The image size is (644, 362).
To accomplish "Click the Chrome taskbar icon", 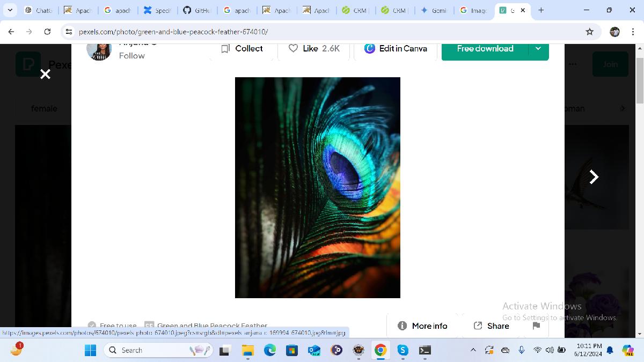I will pyautogui.click(x=380, y=350).
